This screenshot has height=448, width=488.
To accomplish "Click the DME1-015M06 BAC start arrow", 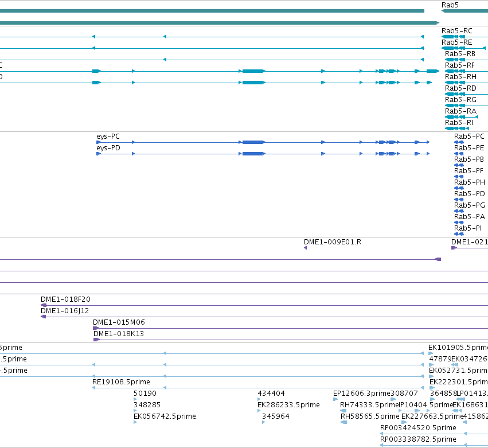I will pos(96,328).
